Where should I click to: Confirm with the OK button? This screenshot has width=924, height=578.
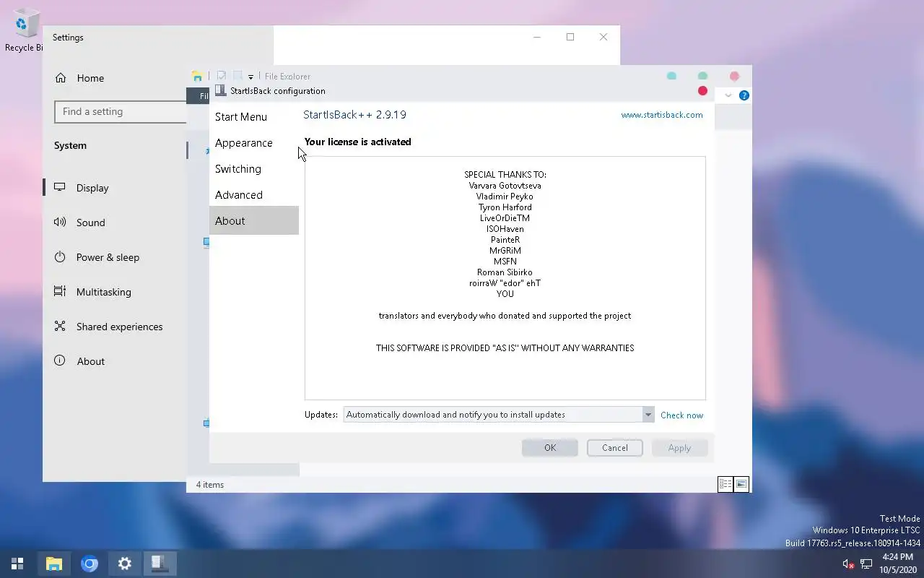(x=550, y=448)
